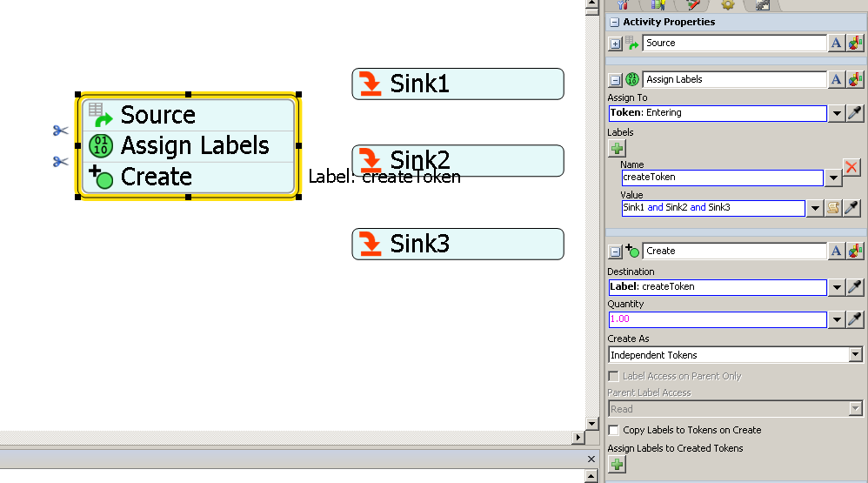Select the Sink1 activity block
The image size is (868, 483).
[x=457, y=84]
